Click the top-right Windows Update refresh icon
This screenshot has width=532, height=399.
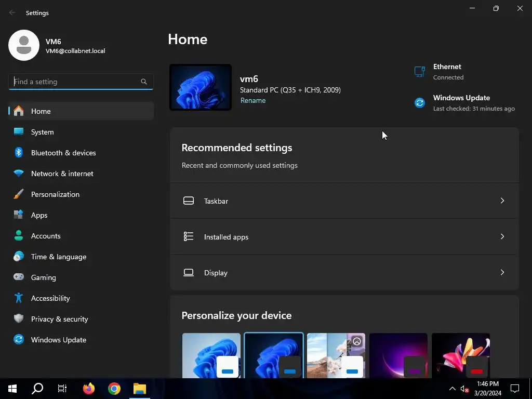420,102
